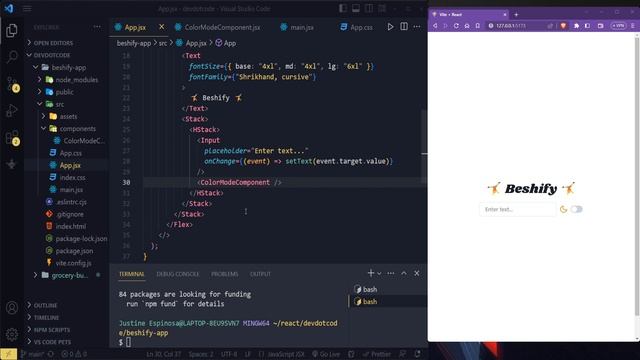Open Accounts icon in activity bar
The height and width of the screenshot is (360, 640).
click(x=12, y=307)
